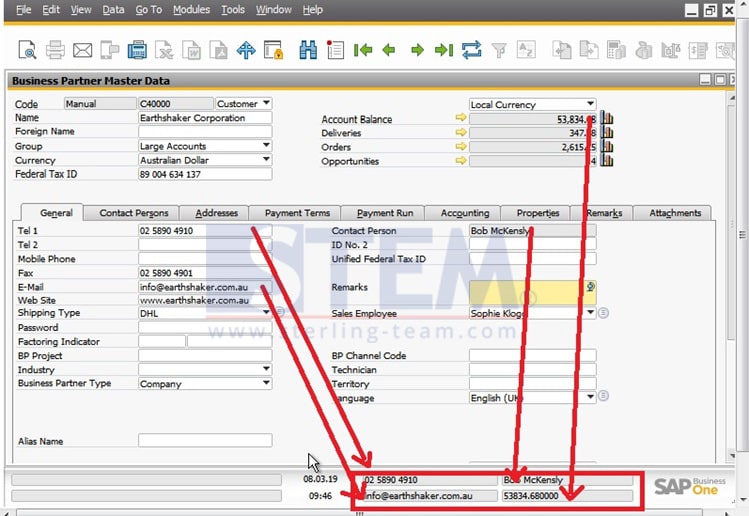This screenshot has width=749, height=516.
Task: Click Orders link arrow
Action: 460,146
